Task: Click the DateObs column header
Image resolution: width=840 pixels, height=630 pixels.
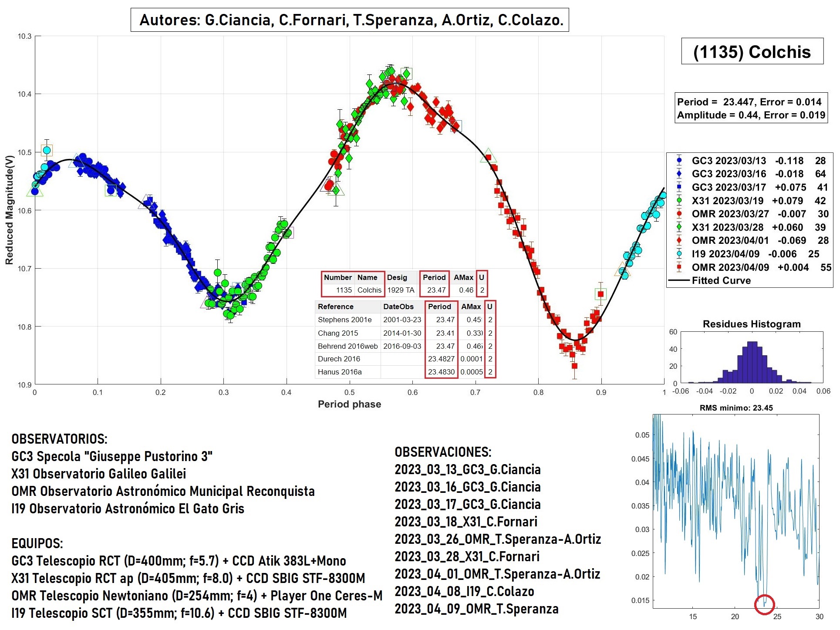Action: [x=402, y=307]
